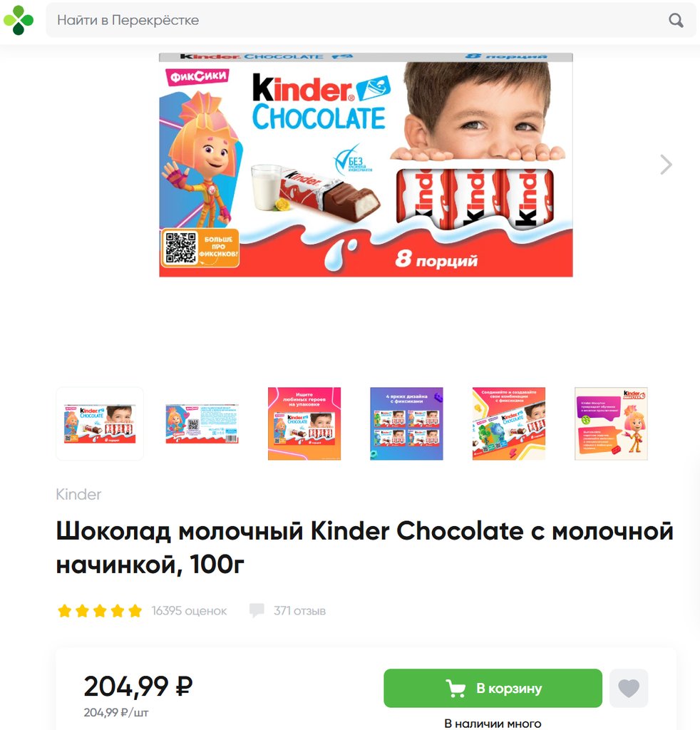Click the Perekrestok clover logo
The height and width of the screenshot is (730, 700).
point(19,20)
